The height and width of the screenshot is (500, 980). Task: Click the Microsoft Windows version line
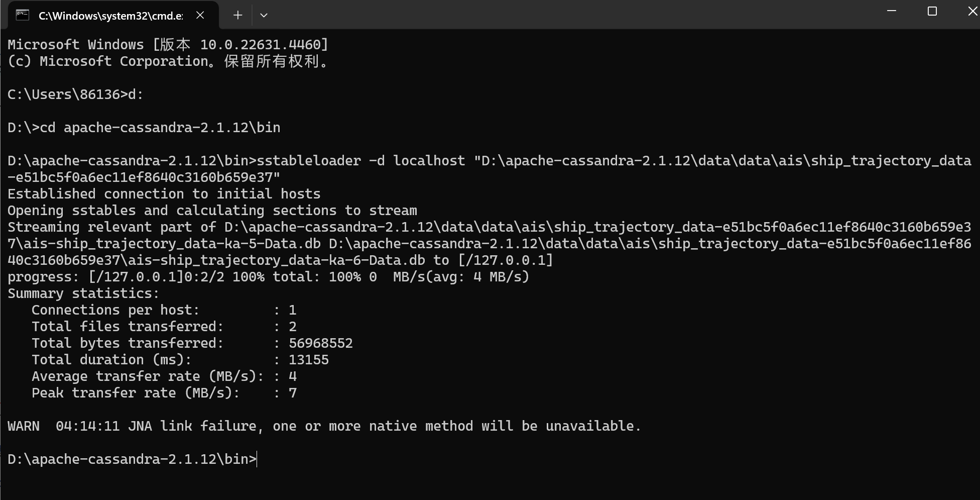(168, 45)
